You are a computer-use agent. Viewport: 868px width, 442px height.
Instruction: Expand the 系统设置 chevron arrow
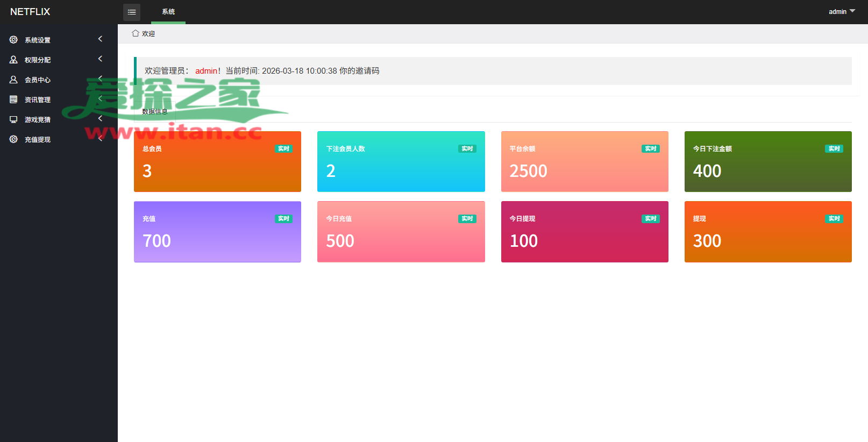(x=100, y=39)
